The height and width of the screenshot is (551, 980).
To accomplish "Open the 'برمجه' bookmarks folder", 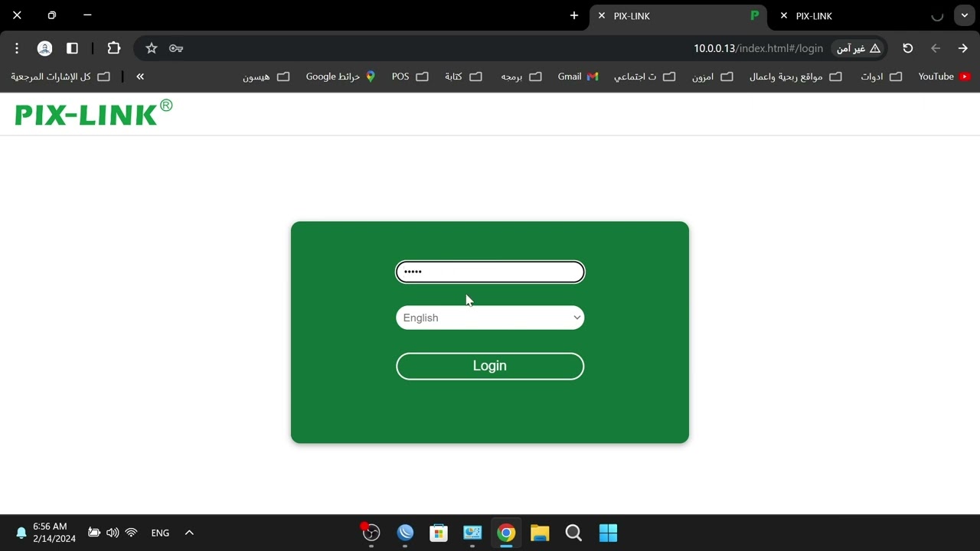I will pyautogui.click(x=521, y=77).
